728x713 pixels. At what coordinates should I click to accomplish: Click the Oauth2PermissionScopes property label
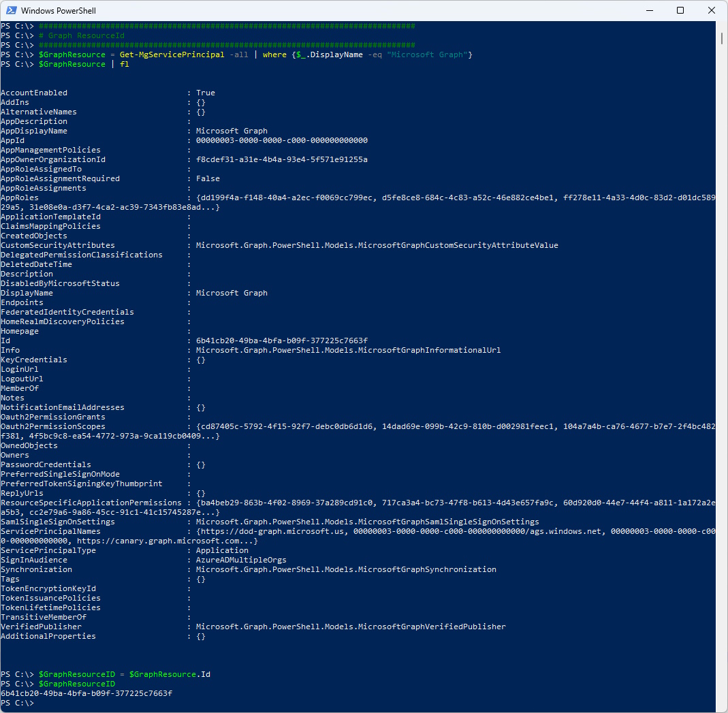(53, 426)
